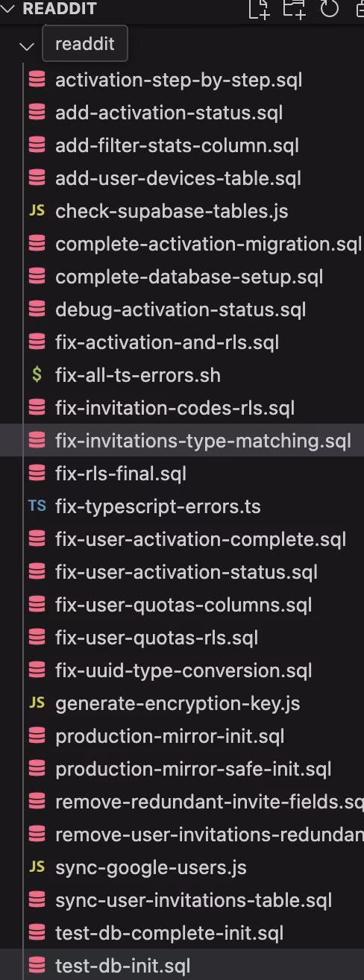Select complete-database-setup.sql in the tree
Image resolution: width=364 pixels, height=980 pixels.
(189, 277)
